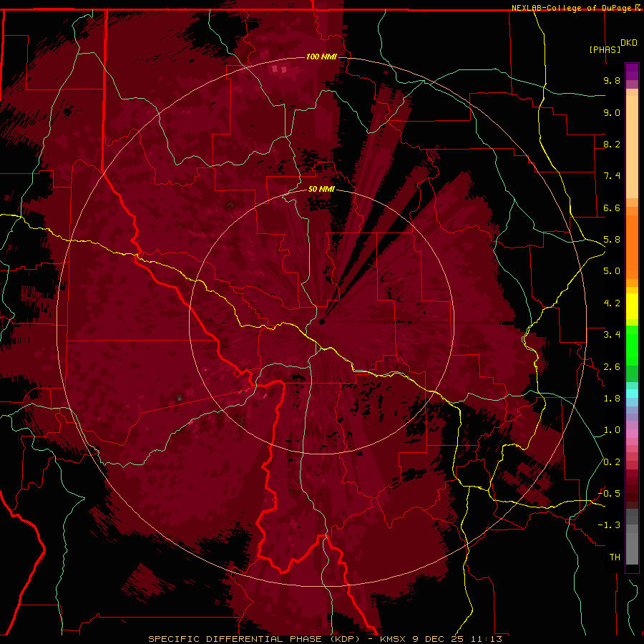The width and height of the screenshot is (644, 644).
Task: Click the -1.3 legend value
Action: click(x=610, y=525)
